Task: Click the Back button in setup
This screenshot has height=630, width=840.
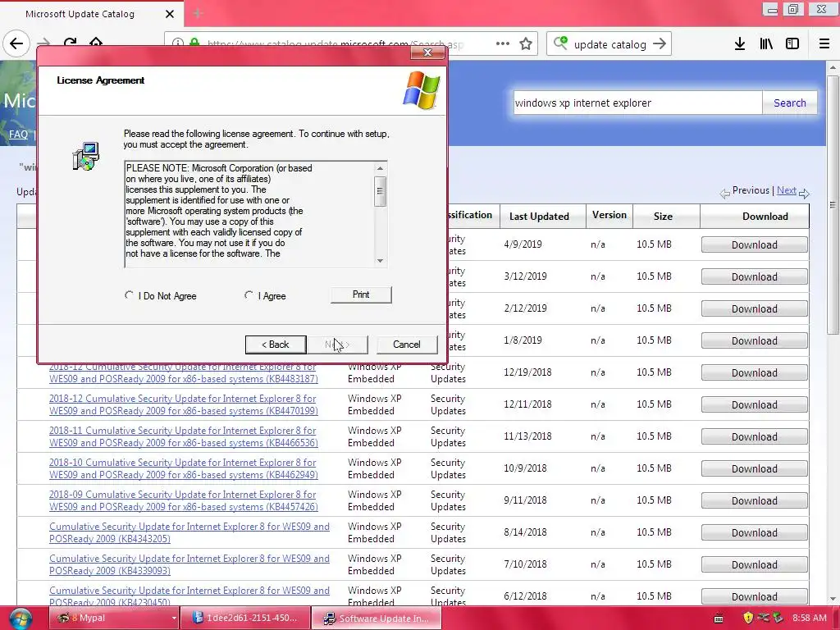Action: point(276,345)
